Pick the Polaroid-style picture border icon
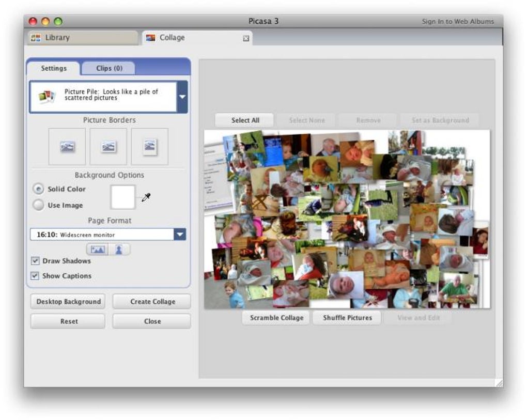Viewport: 527px width, 420px height. (x=149, y=147)
